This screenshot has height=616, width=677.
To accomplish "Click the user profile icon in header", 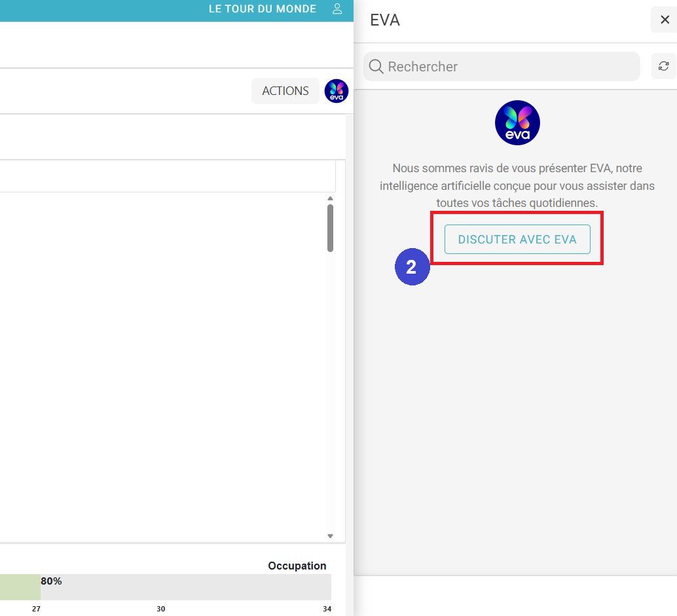I will tap(337, 9).
